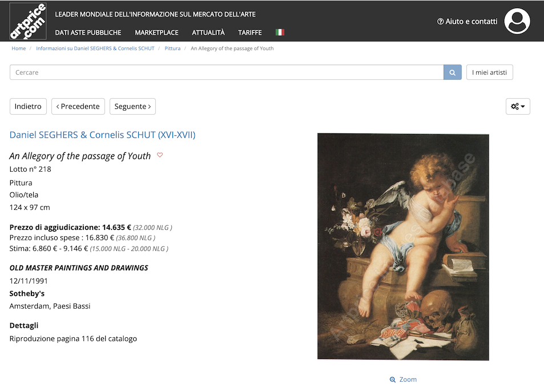
Task: Open the gear settings dropdown
Action: click(x=518, y=106)
